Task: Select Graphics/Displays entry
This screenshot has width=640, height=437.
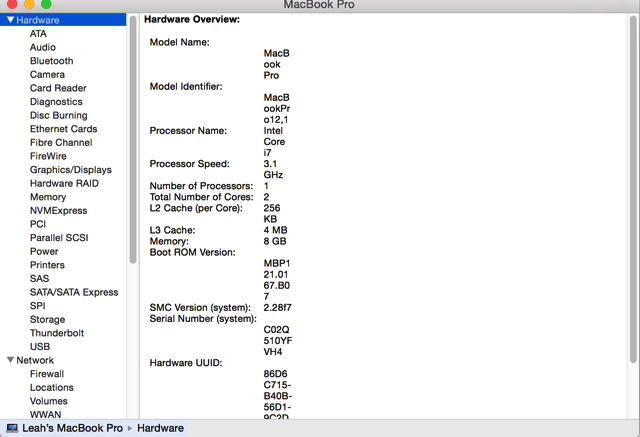Action: pos(71,170)
